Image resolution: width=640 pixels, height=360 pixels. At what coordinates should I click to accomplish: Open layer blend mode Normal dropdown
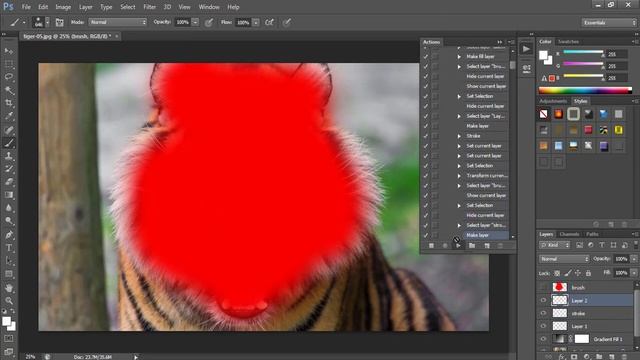tap(564, 259)
